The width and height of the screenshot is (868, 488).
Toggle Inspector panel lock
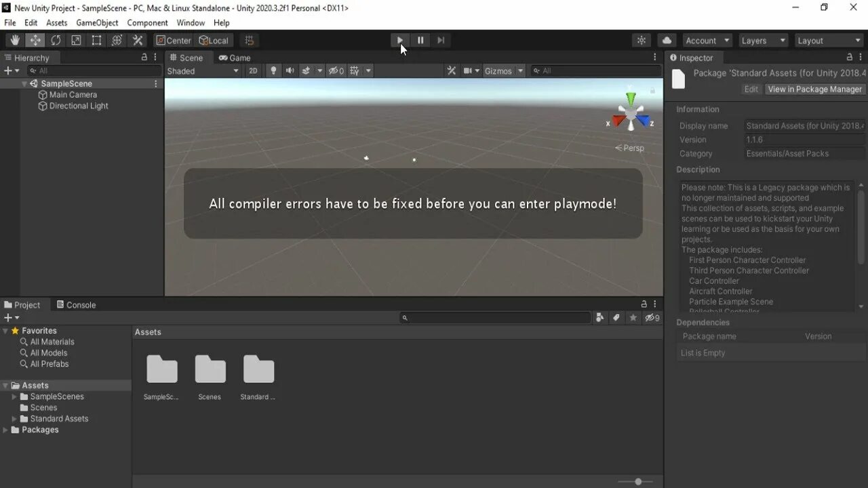[850, 58]
